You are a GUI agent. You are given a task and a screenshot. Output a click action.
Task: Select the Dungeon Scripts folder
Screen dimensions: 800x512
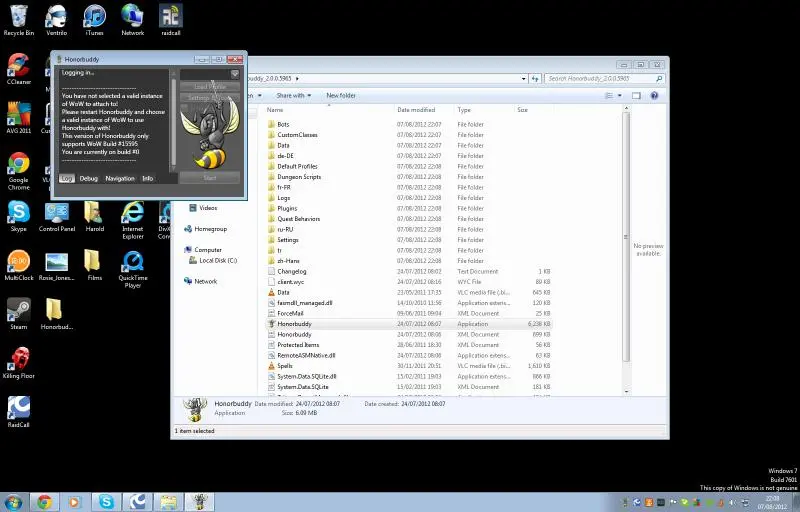(408, 177)
